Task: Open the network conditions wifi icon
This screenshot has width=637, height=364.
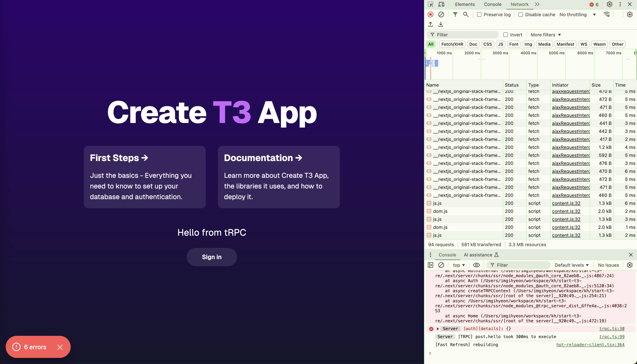Action: (607, 14)
